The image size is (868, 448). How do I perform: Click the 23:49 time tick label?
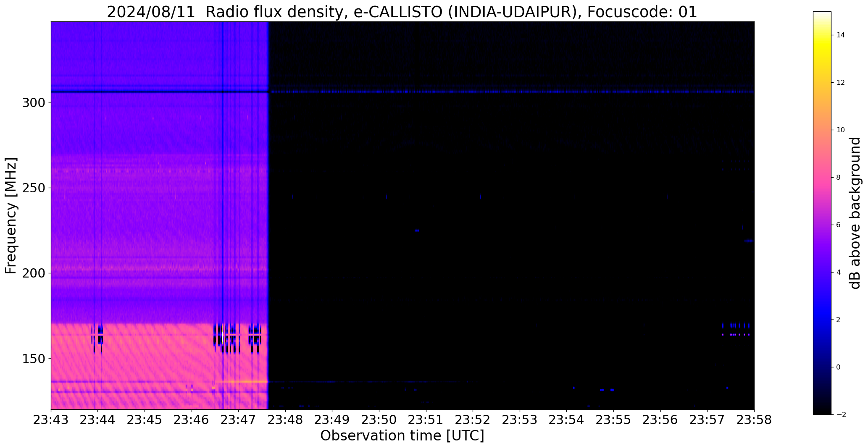(x=332, y=420)
